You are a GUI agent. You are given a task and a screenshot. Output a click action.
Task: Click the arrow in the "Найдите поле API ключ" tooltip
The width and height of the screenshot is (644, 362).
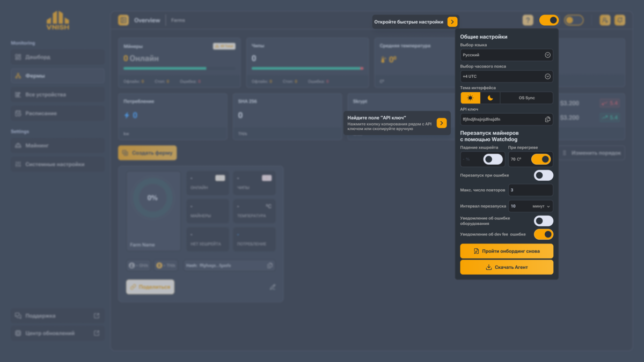[442, 123]
